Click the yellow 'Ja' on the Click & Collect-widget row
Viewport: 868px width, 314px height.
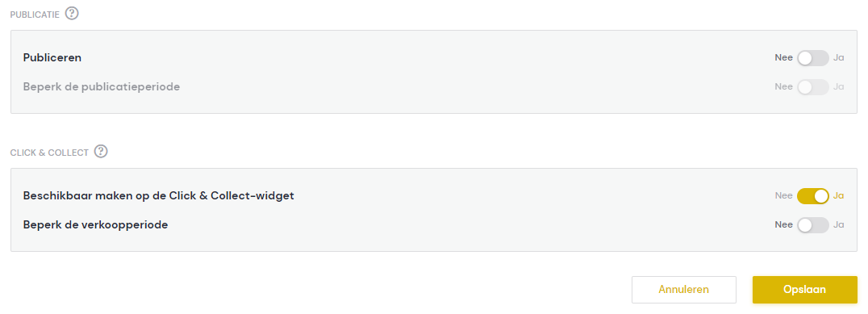click(838, 196)
